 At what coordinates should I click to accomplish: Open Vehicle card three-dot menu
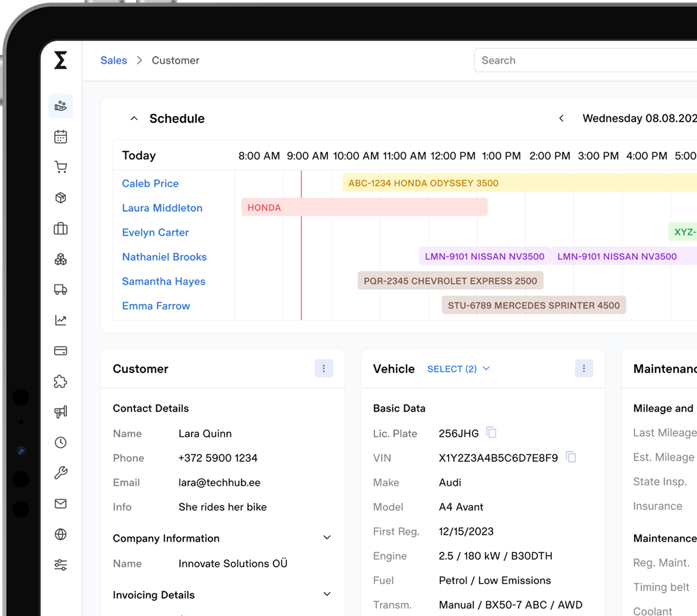(x=584, y=368)
